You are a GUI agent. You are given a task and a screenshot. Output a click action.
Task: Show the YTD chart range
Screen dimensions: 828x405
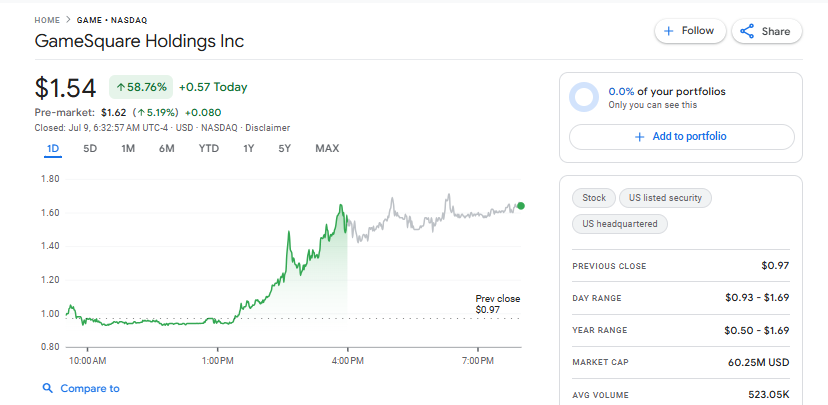(x=209, y=149)
